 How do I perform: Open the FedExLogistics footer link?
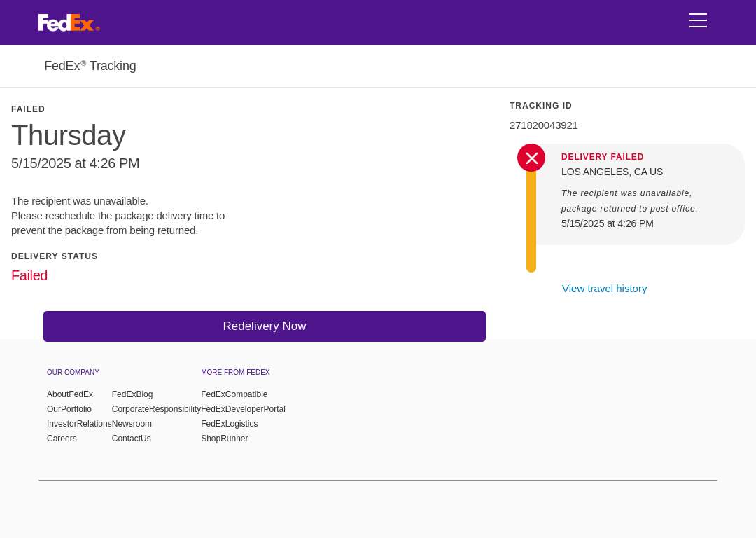point(230,424)
